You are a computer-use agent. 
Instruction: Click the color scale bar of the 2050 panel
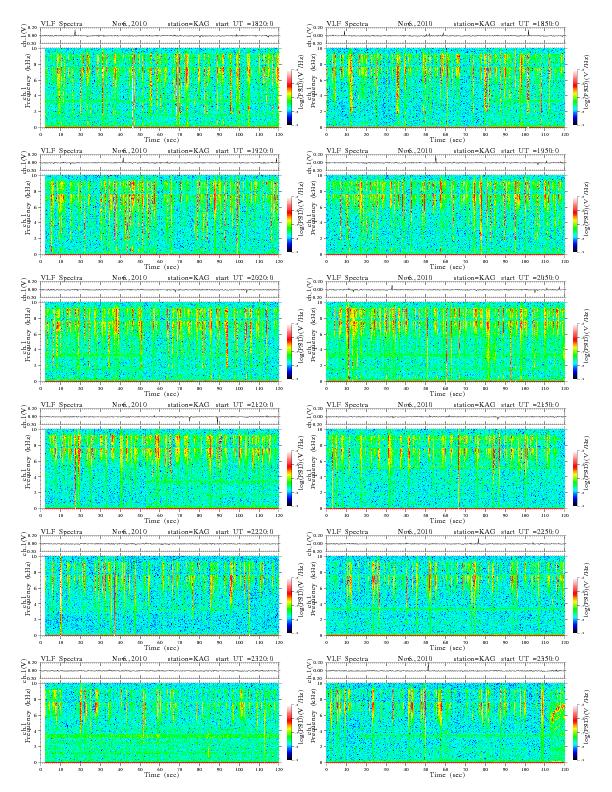point(576,351)
